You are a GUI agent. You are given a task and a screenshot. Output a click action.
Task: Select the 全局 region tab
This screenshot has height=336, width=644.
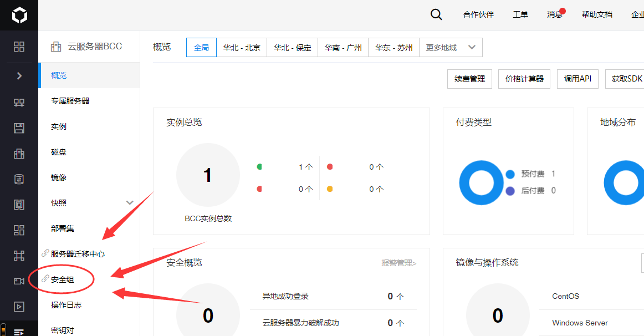201,48
